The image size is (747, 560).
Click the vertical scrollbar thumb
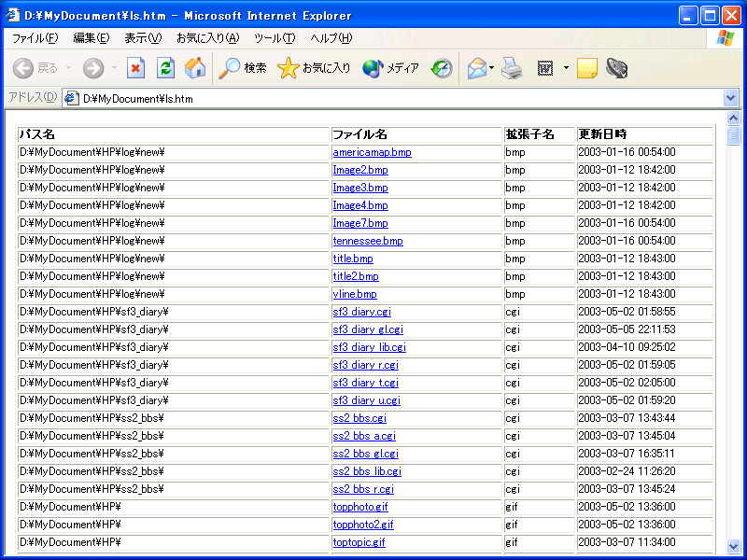point(733,134)
